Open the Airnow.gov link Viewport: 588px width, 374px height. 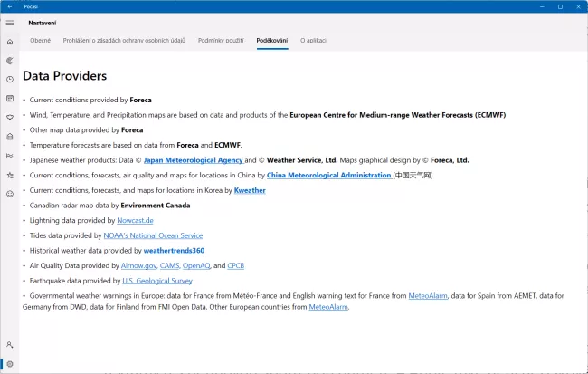pos(138,265)
